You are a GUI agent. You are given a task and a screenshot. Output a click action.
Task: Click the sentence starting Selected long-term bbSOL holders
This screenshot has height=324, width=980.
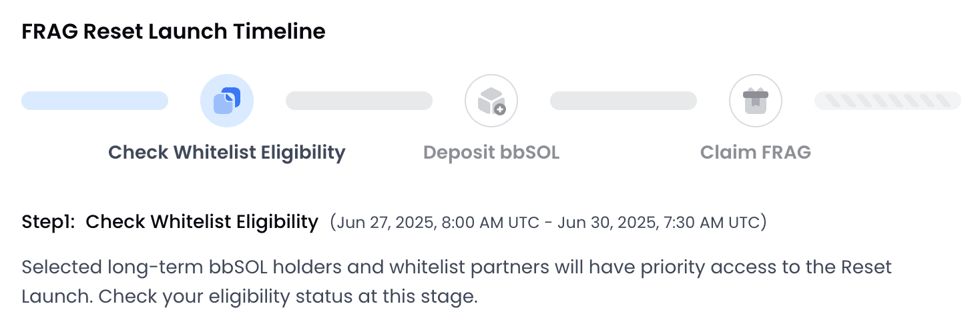point(457,269)
